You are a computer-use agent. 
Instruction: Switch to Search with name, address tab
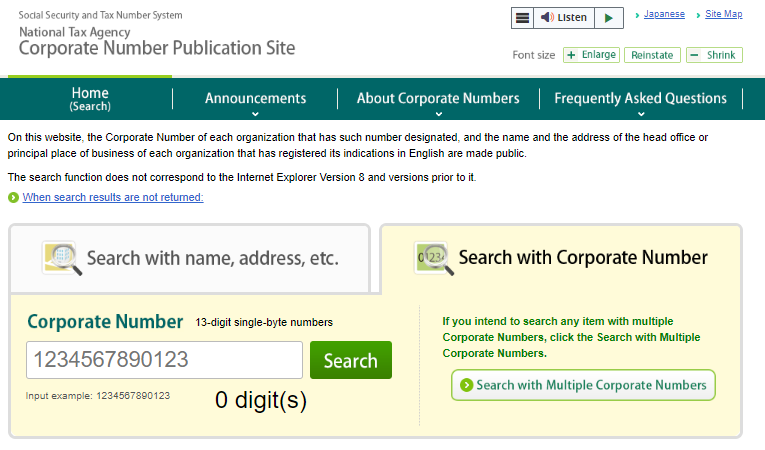click(x=189, y=259)
